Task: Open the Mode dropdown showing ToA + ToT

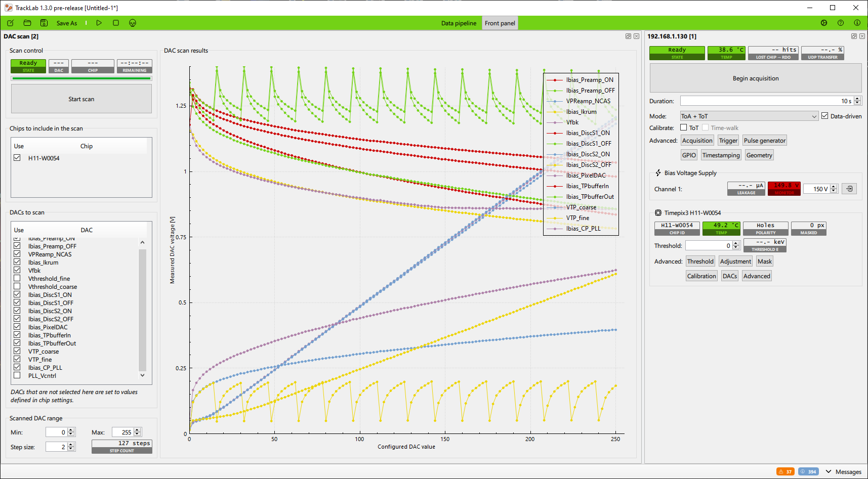Action: (x=749, y=116)
